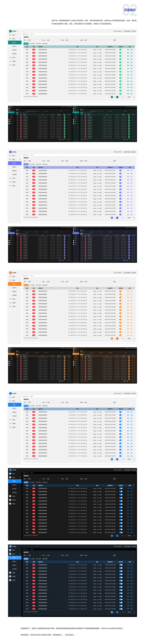This screenshot has width=145, height=644.
Task: Click the orange LOGO circle in the orange light mockup
Action: (x=11, y=273)
